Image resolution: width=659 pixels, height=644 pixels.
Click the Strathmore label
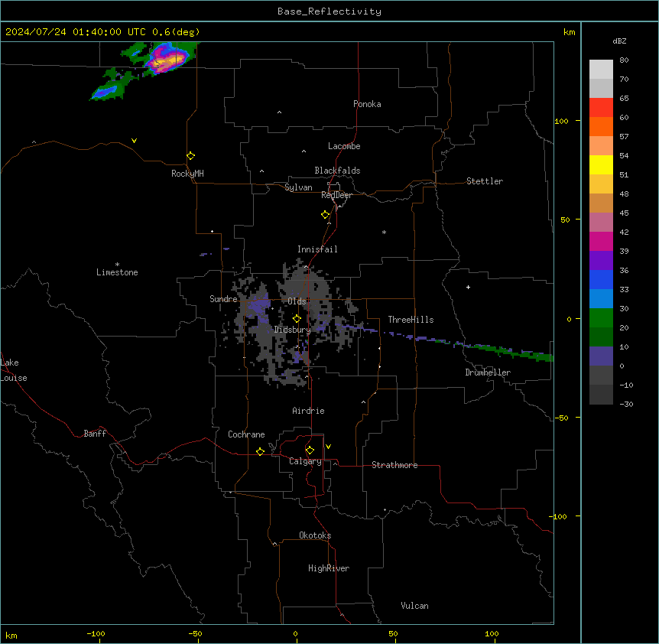[x=394, y=465]
